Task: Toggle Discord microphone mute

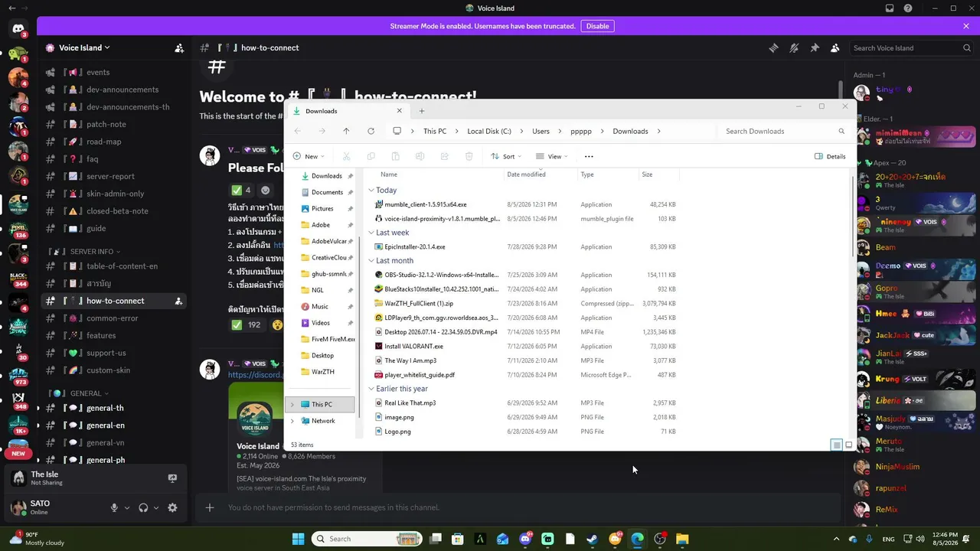Action: [x=114, y=507]
